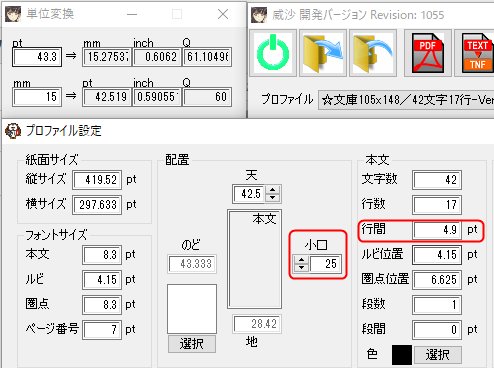
Task: Decrease the 天 margin with down arrow
Action: tap(273, 198)
